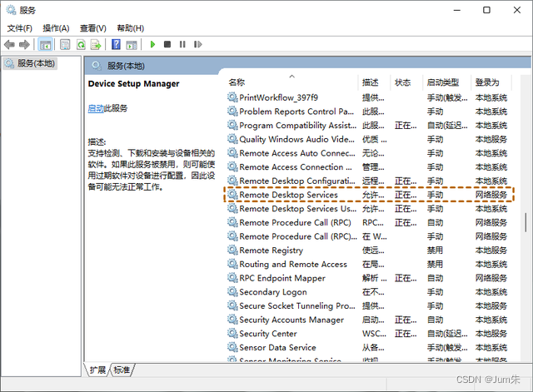Image resolution: width=533 pixels, height=392 pixels.
Task: Select the Remote Desktop Services row
Action: click(x=288, y=195)
